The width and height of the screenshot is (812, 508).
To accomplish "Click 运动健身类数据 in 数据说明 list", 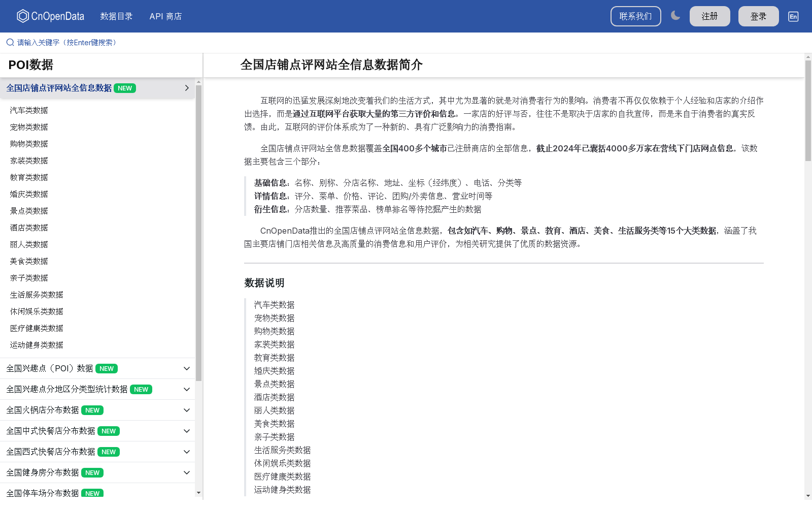I will point(282,490).
